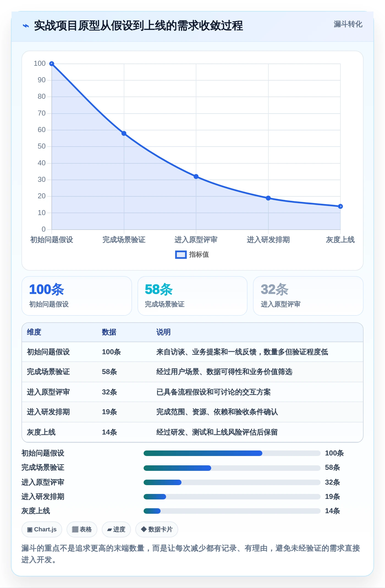The width and height of the screenshot is (385, 588).
Task: Click the 完成场景验证 x-axis label
Action: click(124, 240)
